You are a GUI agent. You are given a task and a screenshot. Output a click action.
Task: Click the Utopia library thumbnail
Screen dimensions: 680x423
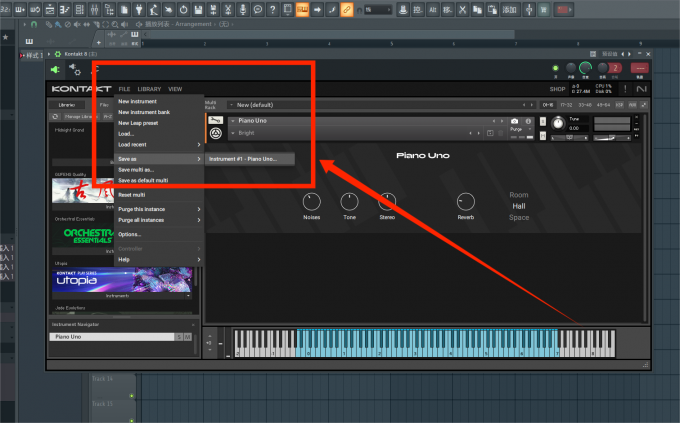click(122, 280)
